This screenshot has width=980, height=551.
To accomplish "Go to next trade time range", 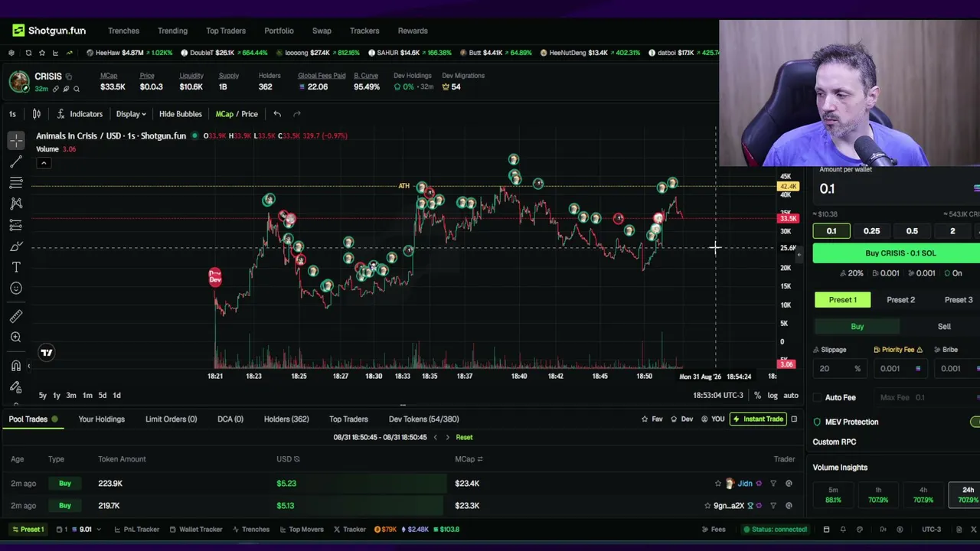I will pyautogui.click(x=448, y=437).
